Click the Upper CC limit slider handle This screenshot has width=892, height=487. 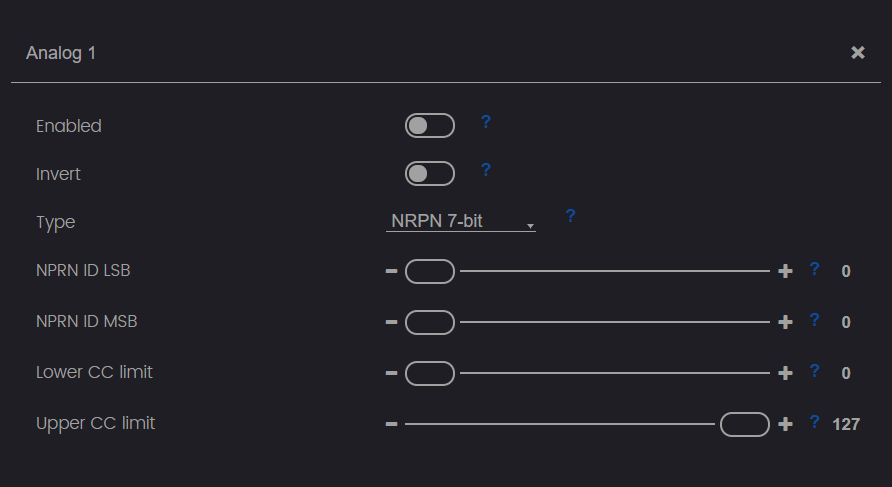click(745, 424)
